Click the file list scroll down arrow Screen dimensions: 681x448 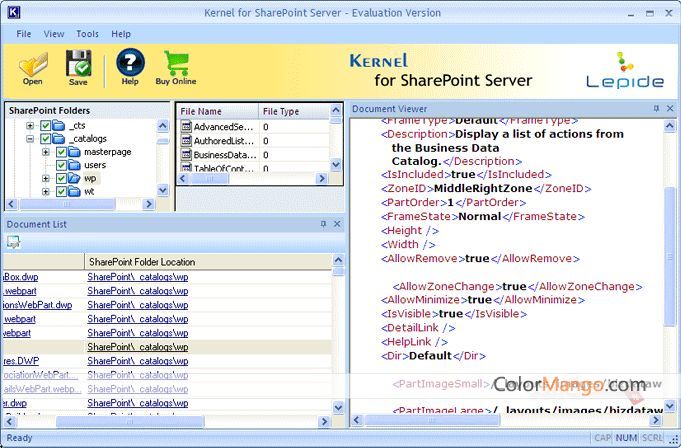[336, 164]
